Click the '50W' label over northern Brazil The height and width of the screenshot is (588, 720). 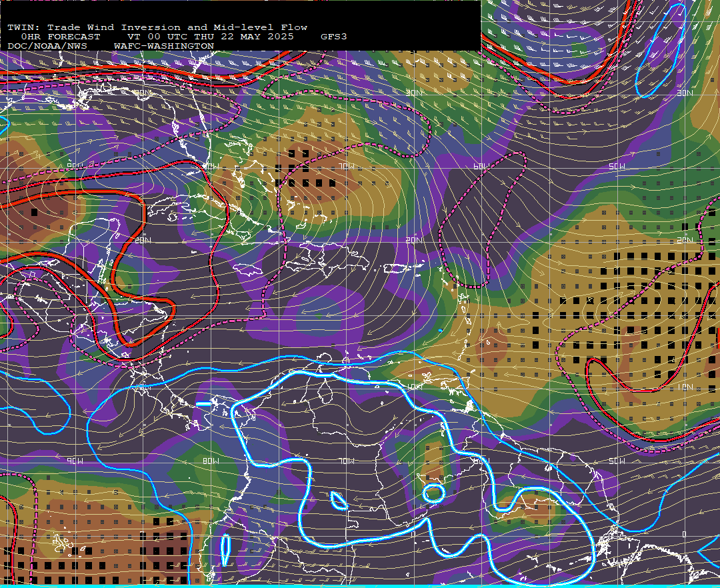[x=617, y=461]
